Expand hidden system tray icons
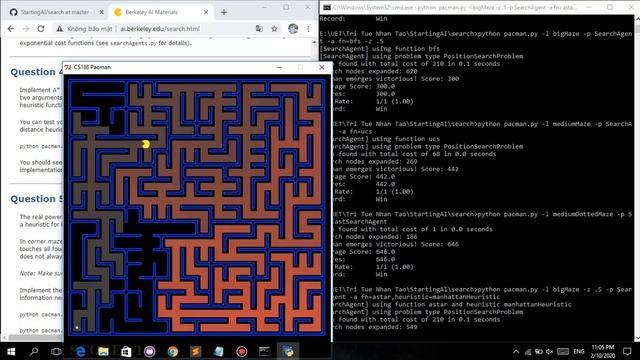This screenshot has width=640, height=360. point(516,351)
